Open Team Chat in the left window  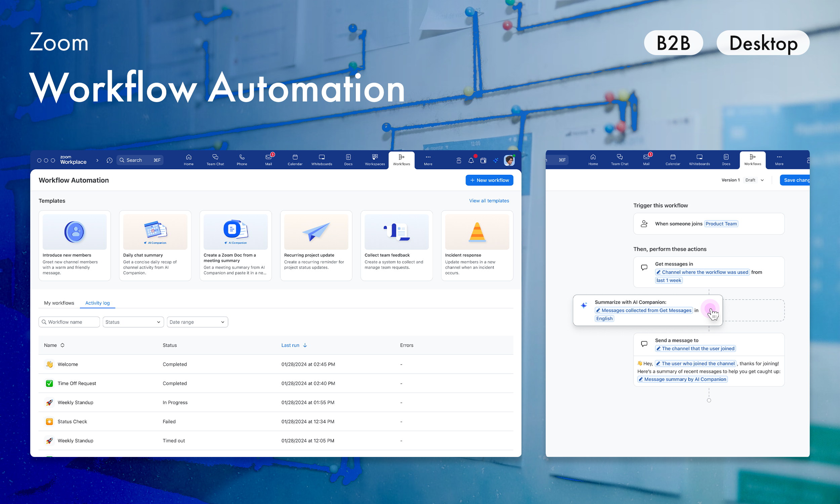pos(215,160)
